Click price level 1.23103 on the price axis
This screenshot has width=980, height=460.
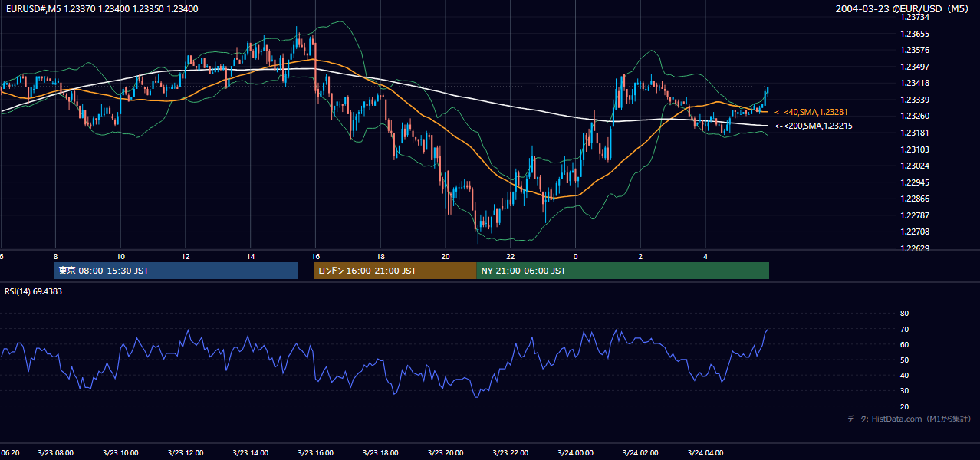coord(914,149)
